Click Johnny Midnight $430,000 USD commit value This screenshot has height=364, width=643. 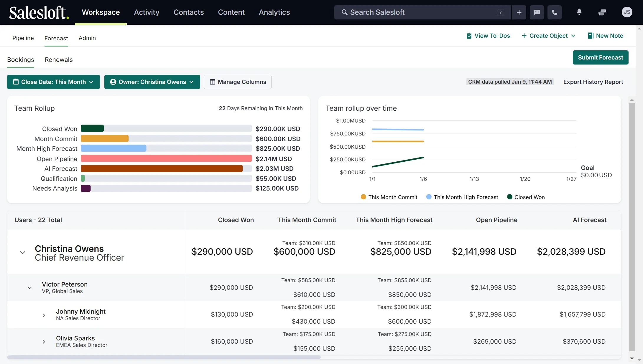(x=313, y=322)
